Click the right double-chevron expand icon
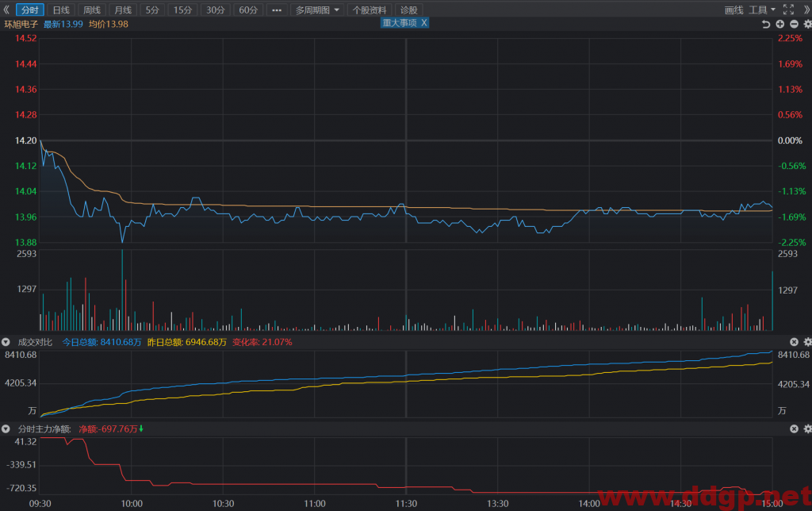 coord(806,10)
